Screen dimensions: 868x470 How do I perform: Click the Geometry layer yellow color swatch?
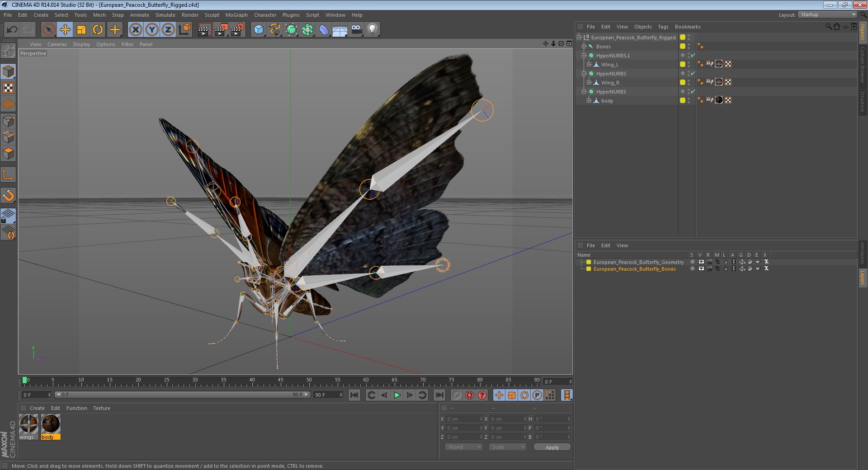pyautogui.click(x=589, y=262)
